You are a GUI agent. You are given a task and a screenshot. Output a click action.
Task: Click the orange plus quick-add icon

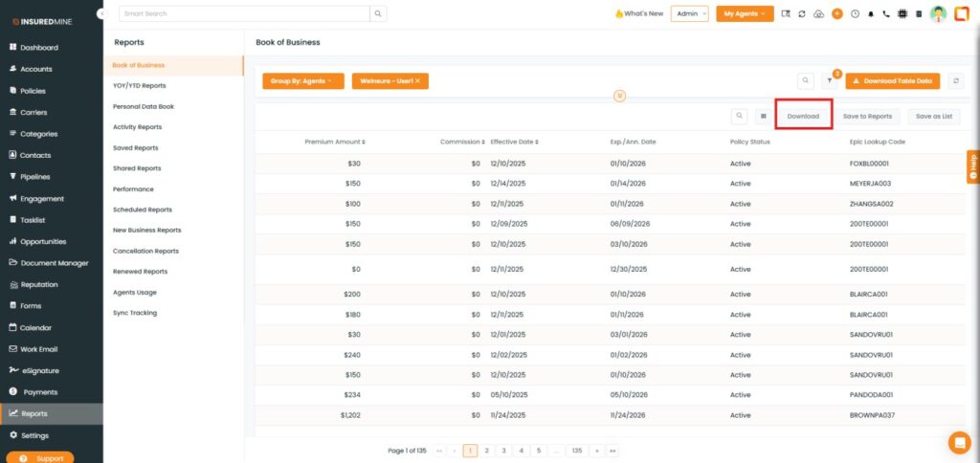point(837,14)
